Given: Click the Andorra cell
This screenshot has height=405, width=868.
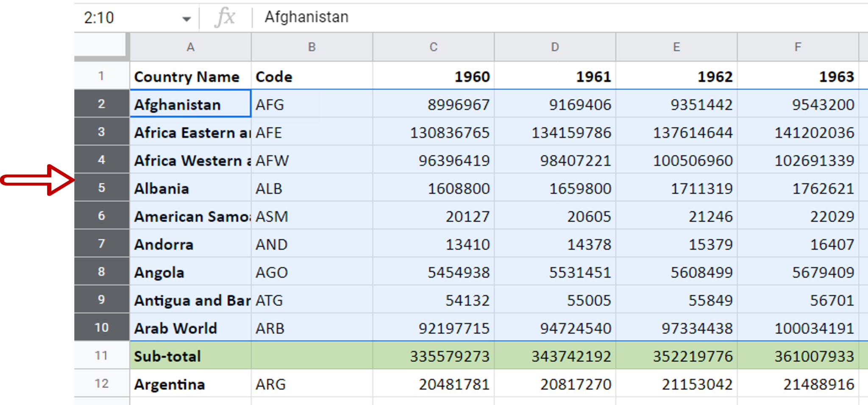Looking at the screenshot, I should 190,244.
